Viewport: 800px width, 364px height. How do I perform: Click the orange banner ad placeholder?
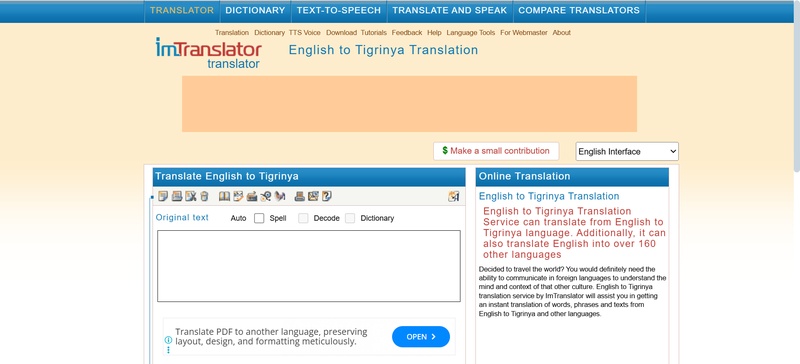click(x=409, y=104)
